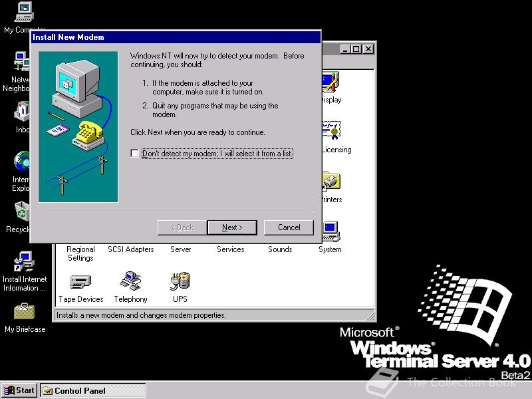
Task: Select My Computer desktop icon
Action: pos(24,12)
